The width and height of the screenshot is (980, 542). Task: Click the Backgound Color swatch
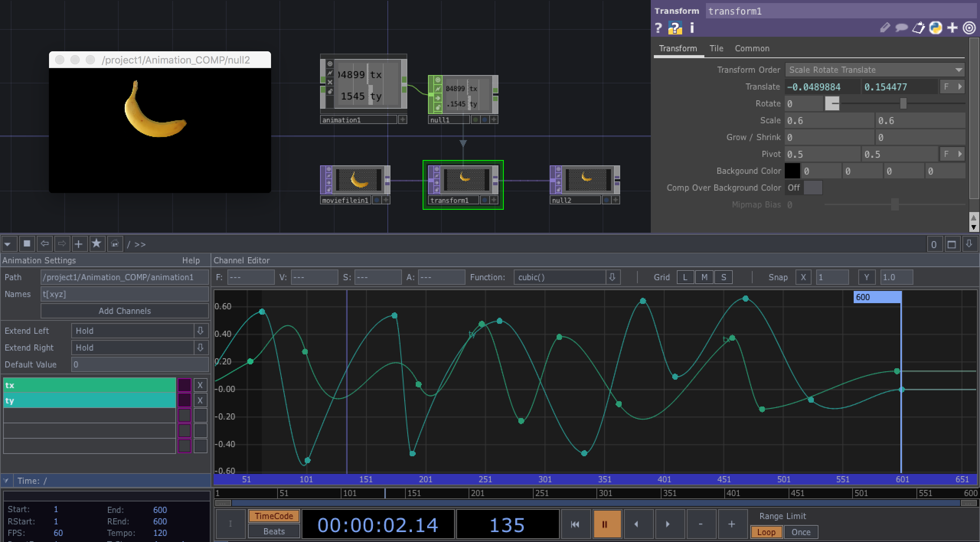tap(793, 171)
